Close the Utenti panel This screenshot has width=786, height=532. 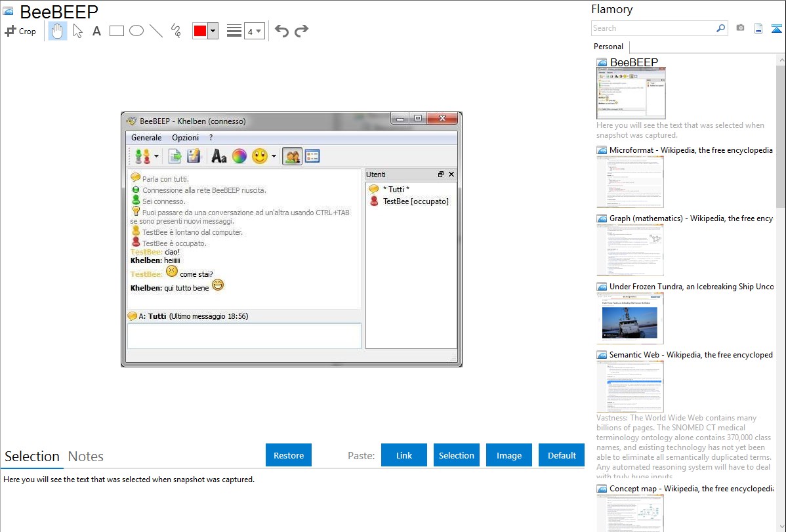[451, 174]
